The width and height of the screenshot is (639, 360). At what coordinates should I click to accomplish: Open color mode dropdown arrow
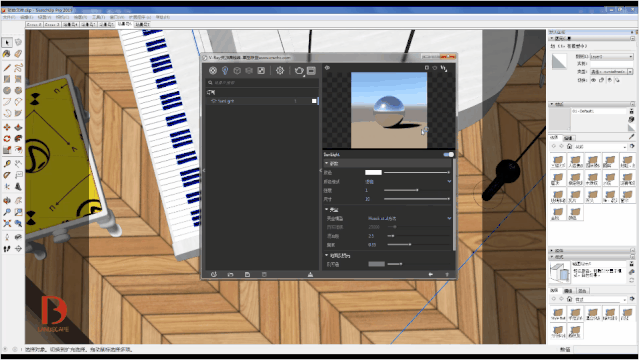tap(449, 181)
